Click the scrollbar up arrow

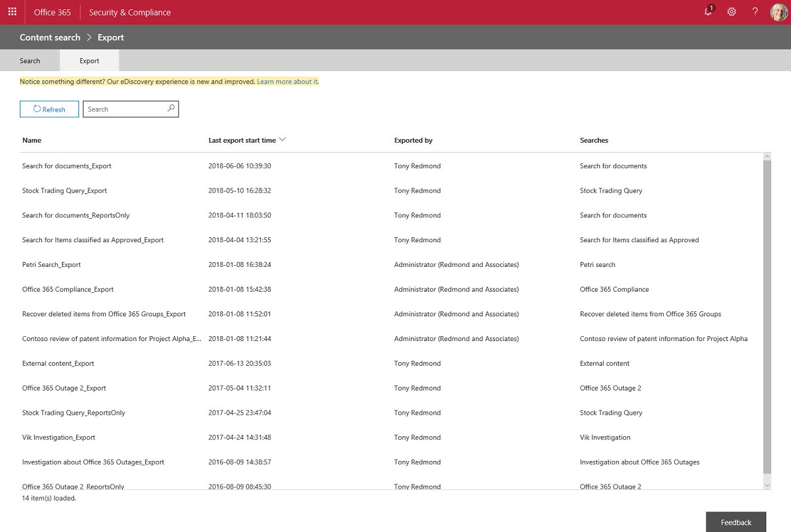[767, 156]
